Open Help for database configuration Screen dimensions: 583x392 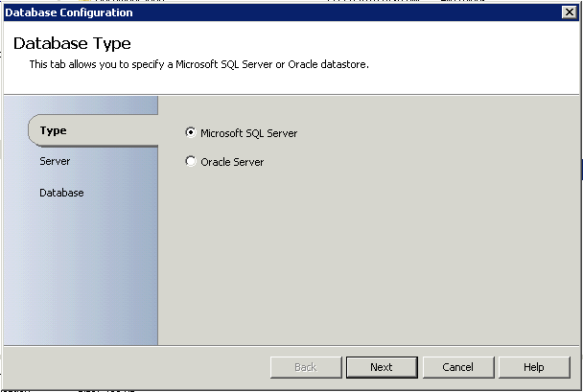click(x=534, y=367)
